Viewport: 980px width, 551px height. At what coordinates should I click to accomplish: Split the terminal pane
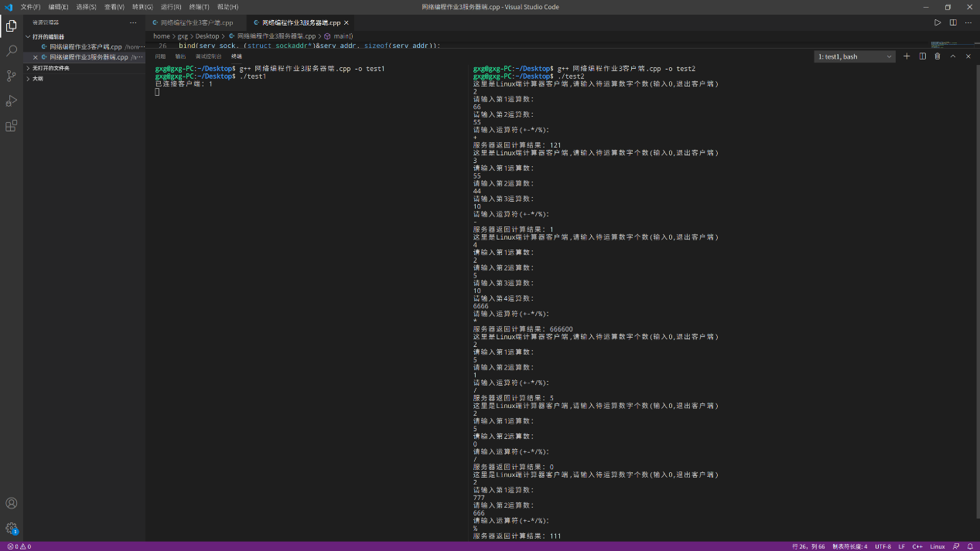pos(923,56)
